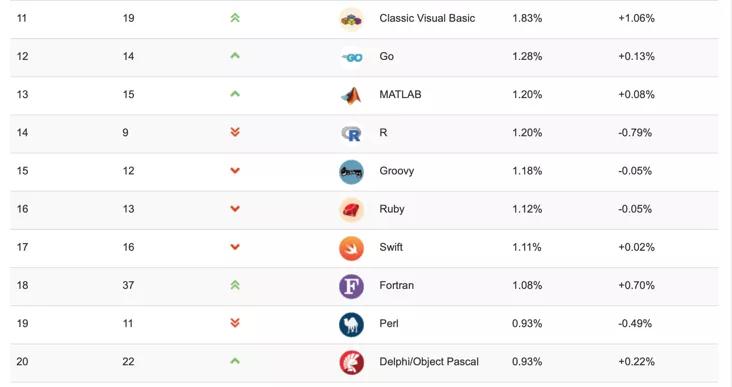Click the Perl camel logo icon
This screenshot has width=732, height=387.
pos(351,324)
